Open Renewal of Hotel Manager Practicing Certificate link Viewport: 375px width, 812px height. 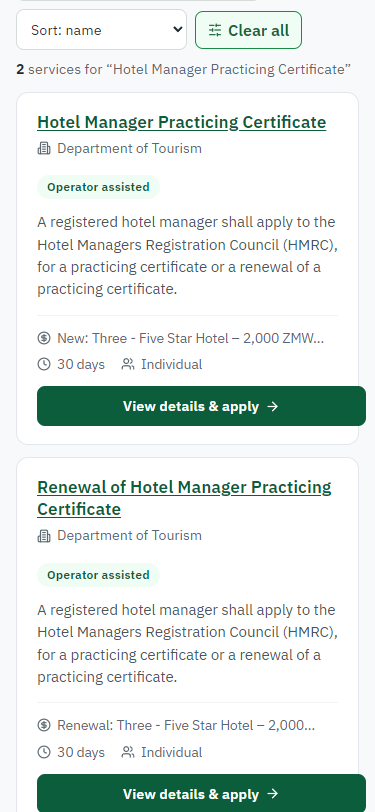coord(184,498)
